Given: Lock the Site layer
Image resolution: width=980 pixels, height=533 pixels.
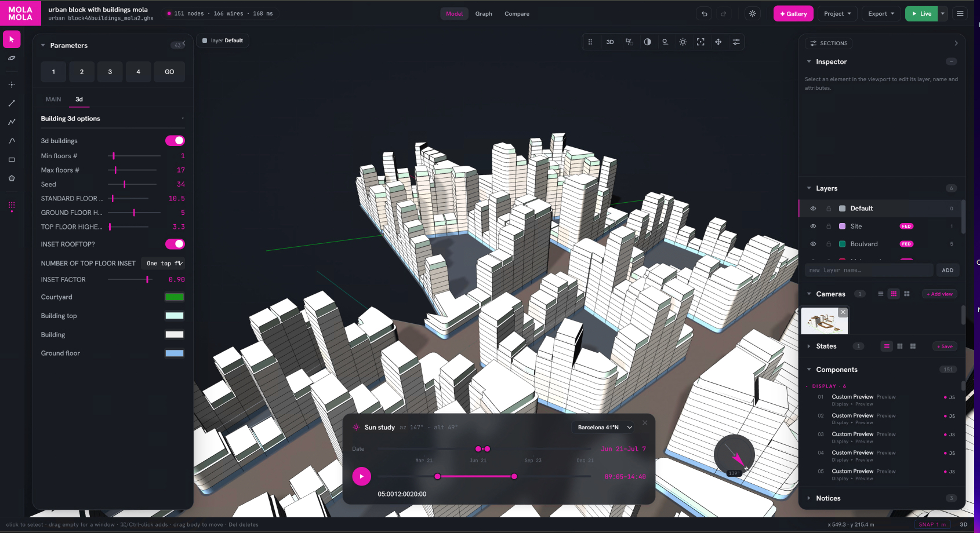Looking at the screenshot, I should click(x=829, y=227).
